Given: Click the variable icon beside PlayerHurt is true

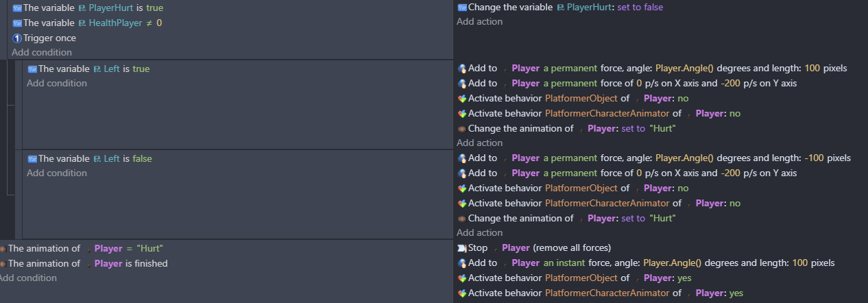Looking at the screenshot, I should [17, 8].
